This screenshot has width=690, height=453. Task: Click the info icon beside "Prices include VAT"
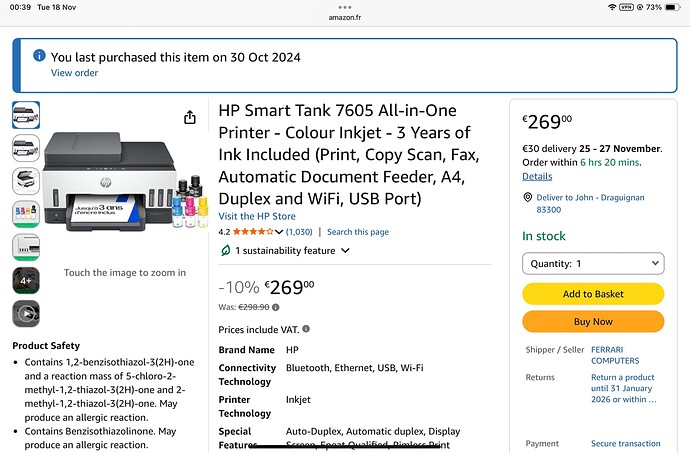click(306, 329)
